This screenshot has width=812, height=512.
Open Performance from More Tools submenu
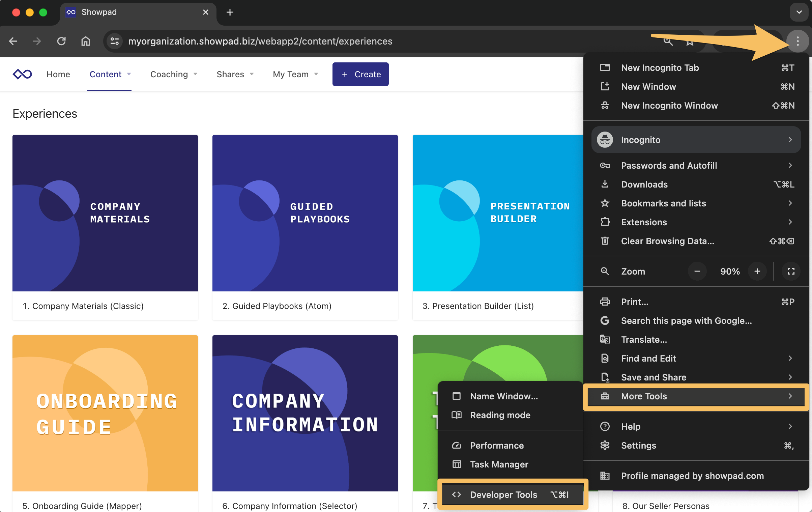point(511,446)
